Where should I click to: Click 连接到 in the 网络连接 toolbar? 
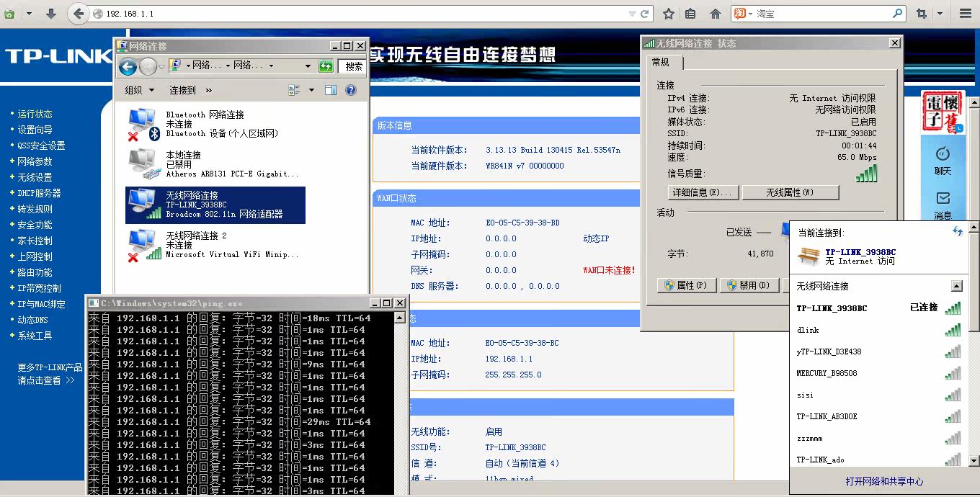tap(182, 90)
